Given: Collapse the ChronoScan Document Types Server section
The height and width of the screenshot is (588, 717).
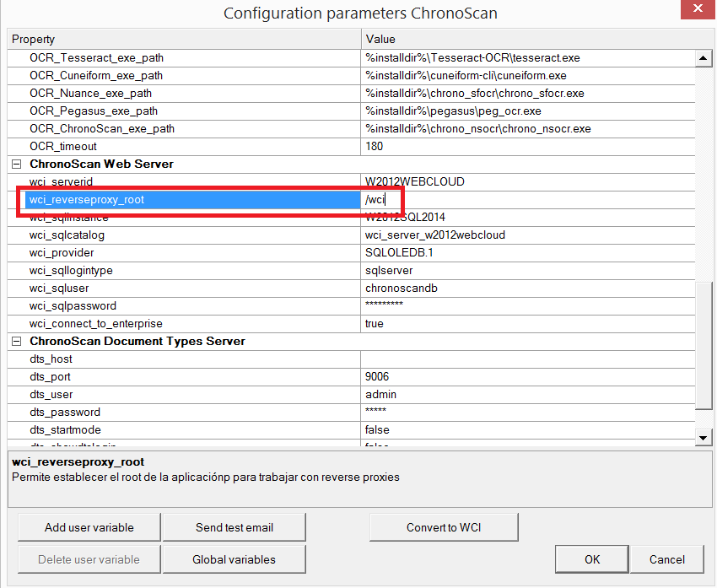Looking at the screenshot, I should [17, 342].
